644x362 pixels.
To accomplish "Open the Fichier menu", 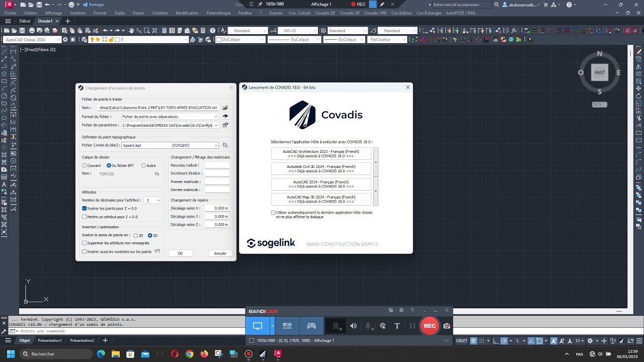I will [11, 13].
